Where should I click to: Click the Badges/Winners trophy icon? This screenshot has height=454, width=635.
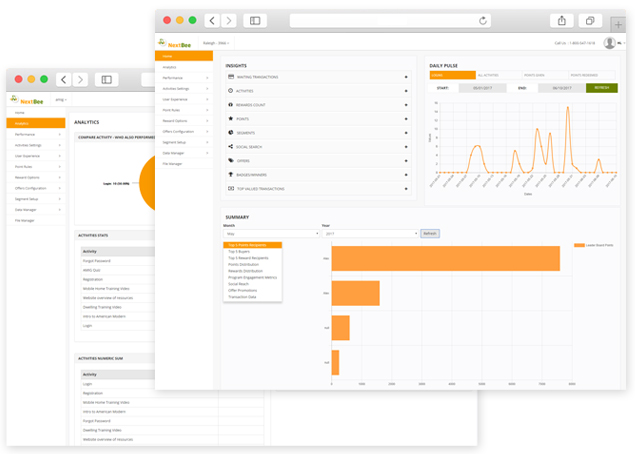(x=230, y=175)
